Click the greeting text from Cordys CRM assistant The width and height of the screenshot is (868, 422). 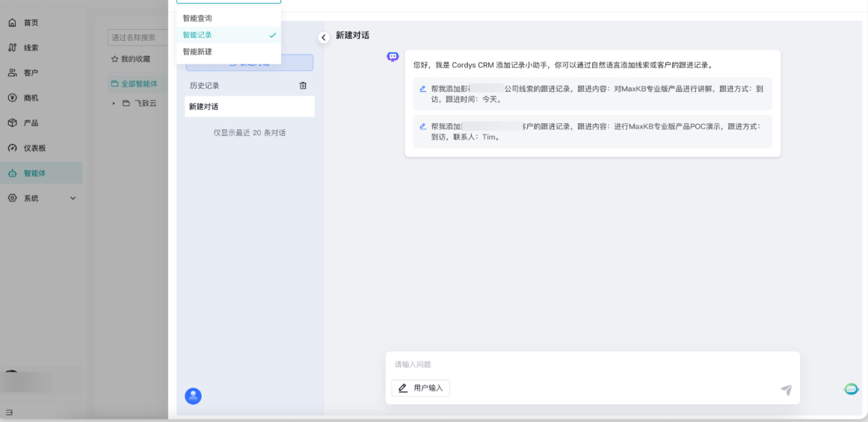coord(564,65)
